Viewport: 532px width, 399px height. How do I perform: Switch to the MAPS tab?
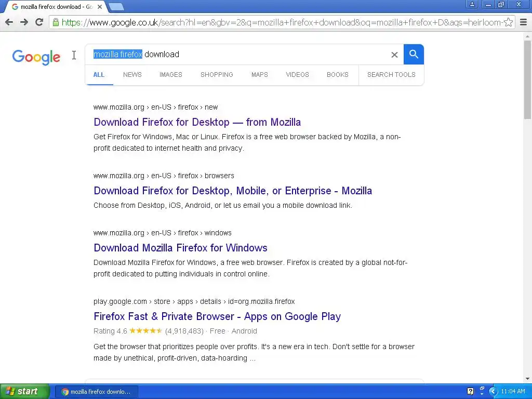(260, 75)
